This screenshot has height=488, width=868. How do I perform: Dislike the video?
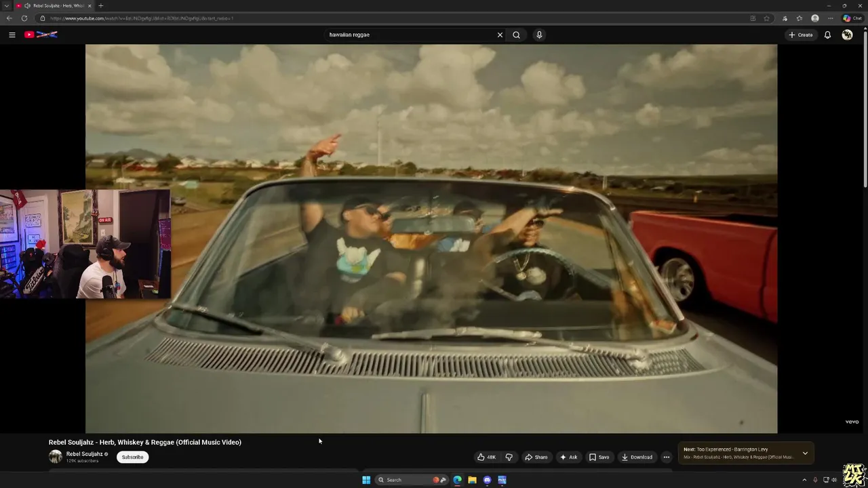(x=509, y=457)
